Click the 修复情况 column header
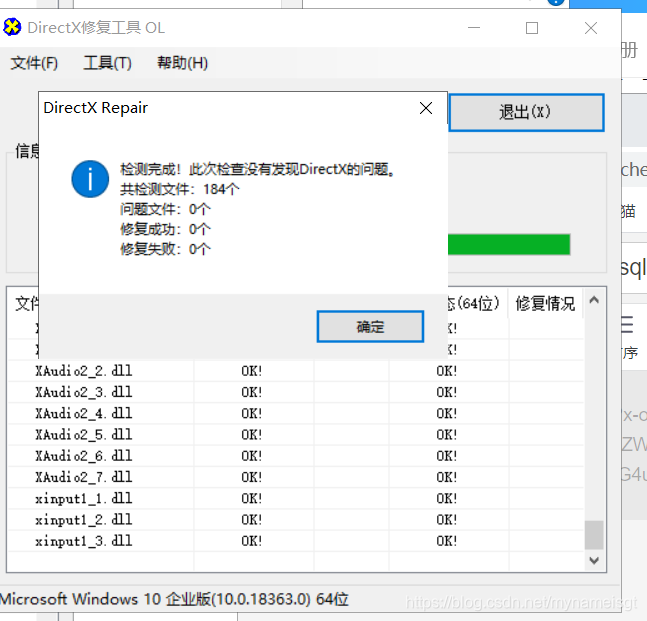Image resolution: width=647 pixels, height=621 pixels. coord(545,304)
